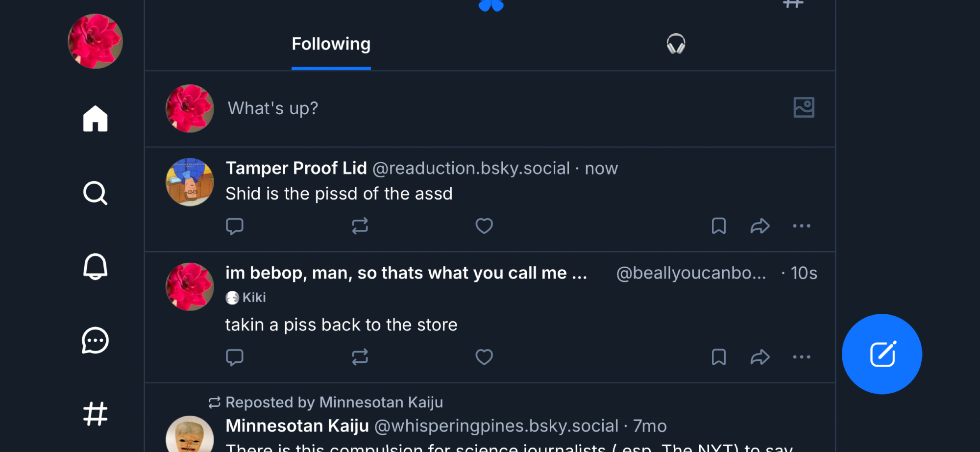The height and width of the screenshot is (452, 980).
Task: Open Search with the magnifying glass icon
Action: point(95,193)
